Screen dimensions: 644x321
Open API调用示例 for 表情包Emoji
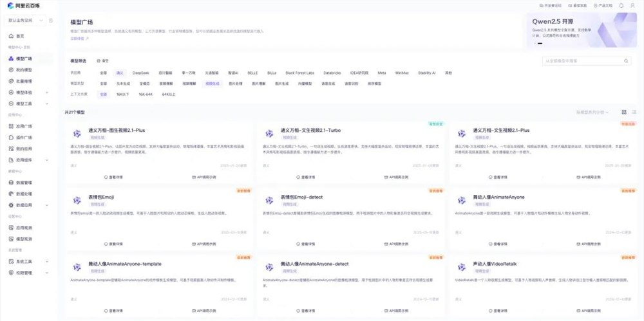204,244
